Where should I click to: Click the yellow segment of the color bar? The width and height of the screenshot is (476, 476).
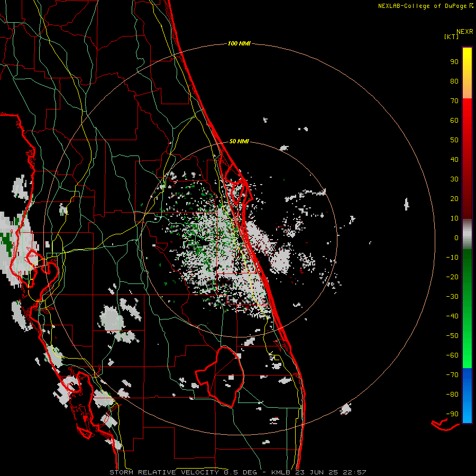coord(467,73)
